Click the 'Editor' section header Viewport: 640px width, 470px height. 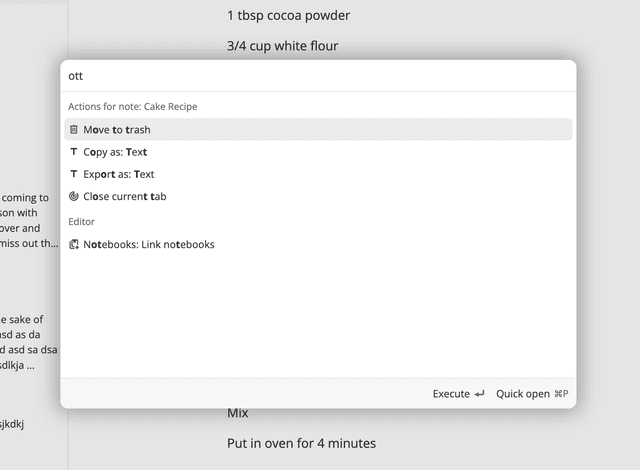point(82,222)
